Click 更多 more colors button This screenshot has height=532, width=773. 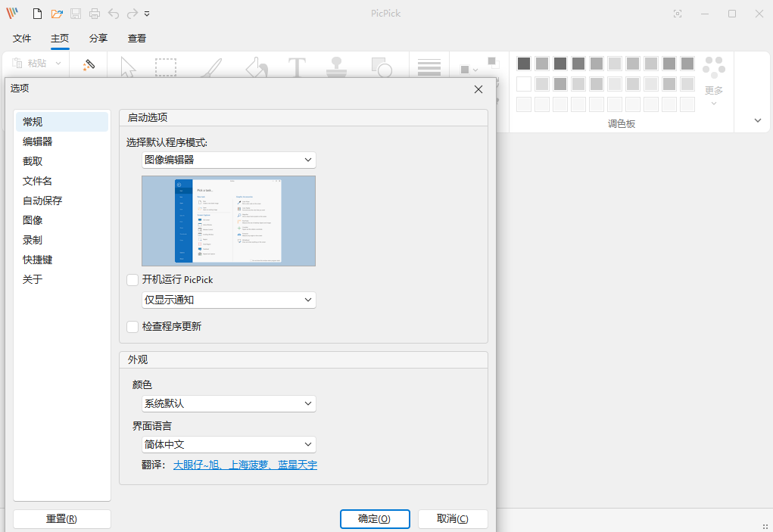click(x=714, y=79)
